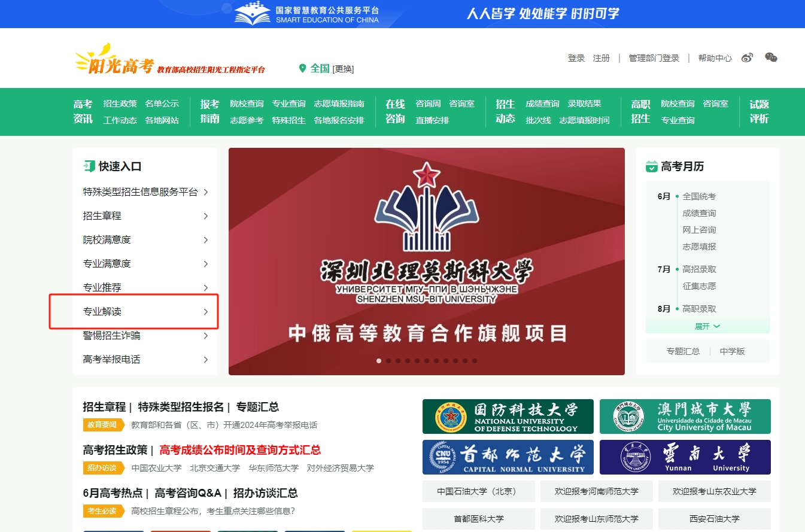Open the WeChat icon in header

(771, 57)
